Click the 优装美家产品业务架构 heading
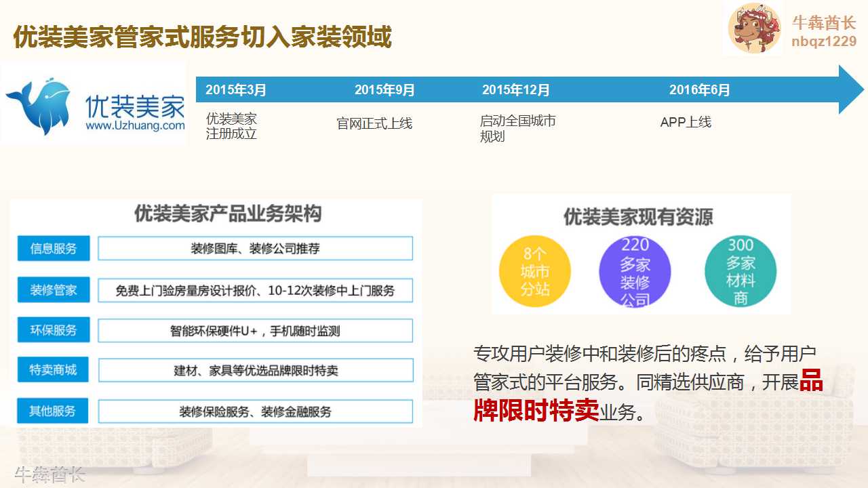 pyautogui.click(x=228, y=213)
